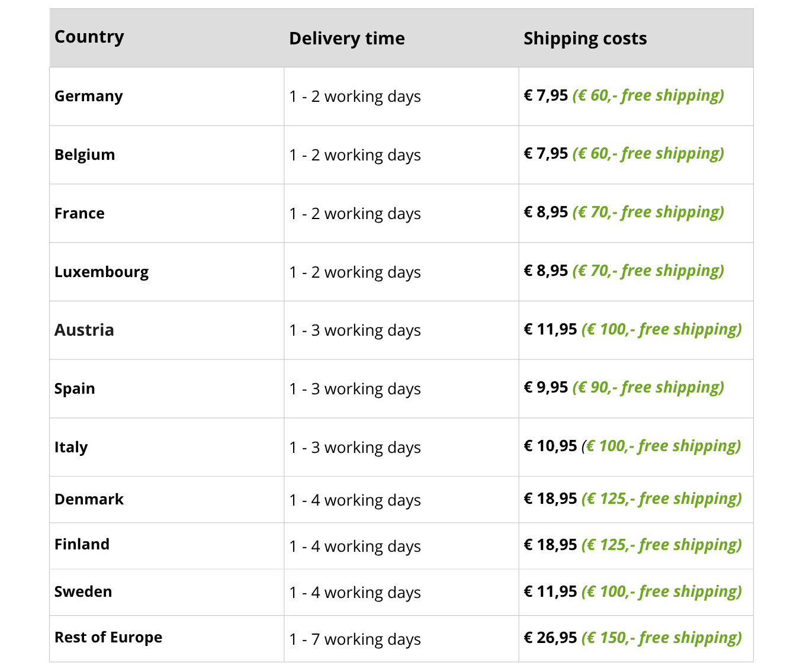The width and height of the screenshot is (803, 672).
Task: Select the Germany country cell
Action: (89, 96)
